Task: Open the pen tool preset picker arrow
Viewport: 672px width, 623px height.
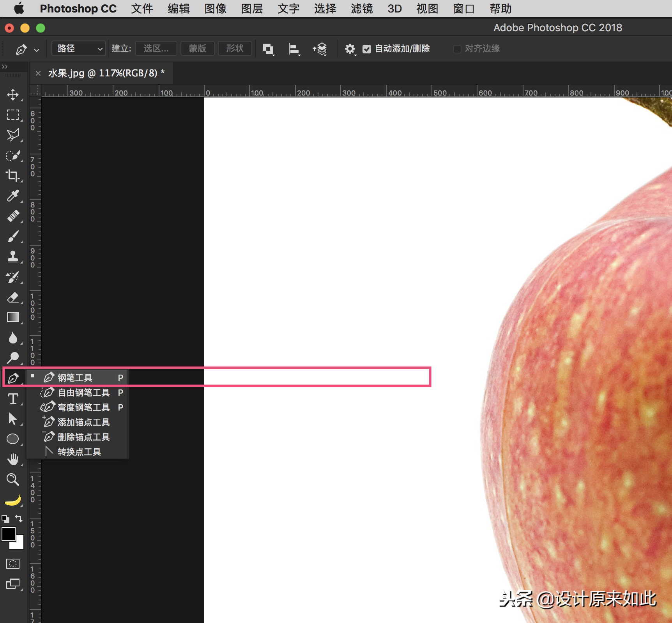Action: click(x=37, y=50)
